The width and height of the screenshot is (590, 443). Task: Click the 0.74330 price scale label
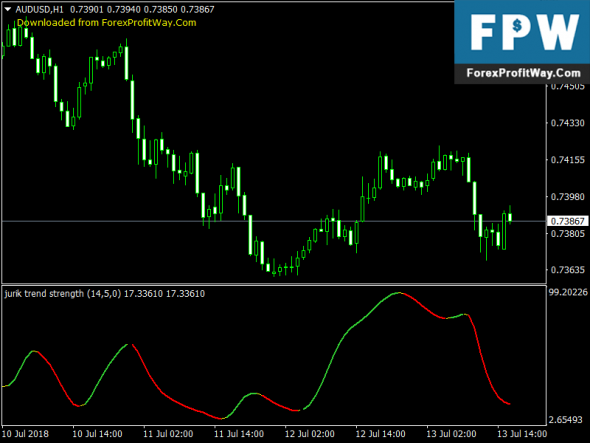[567, 123]
